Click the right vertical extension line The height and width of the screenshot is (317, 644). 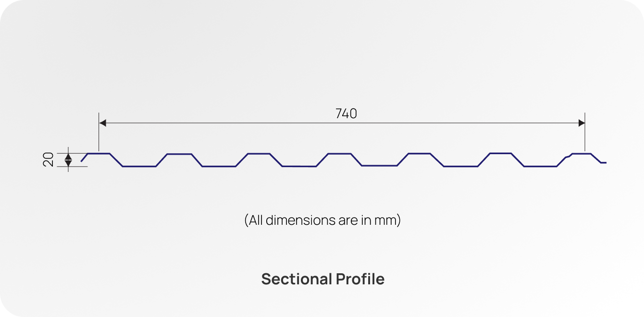pyautogui.click(x=585, y=132)
